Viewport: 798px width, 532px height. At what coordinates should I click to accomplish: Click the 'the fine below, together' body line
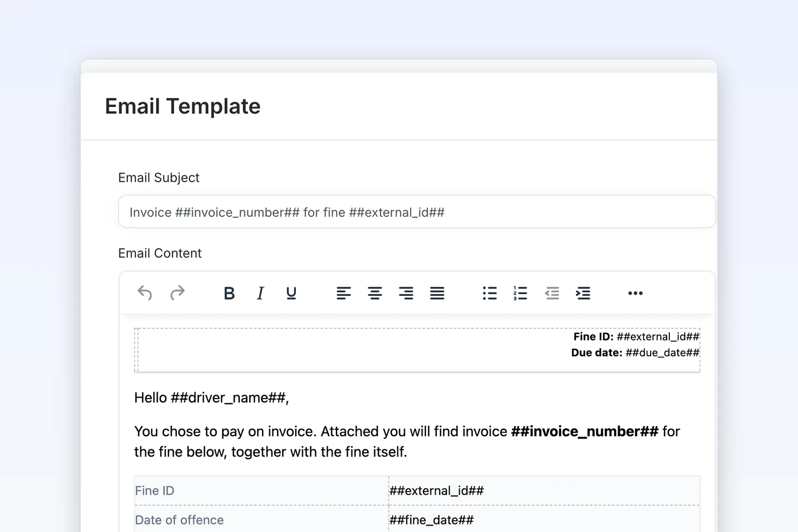point(270,452)
